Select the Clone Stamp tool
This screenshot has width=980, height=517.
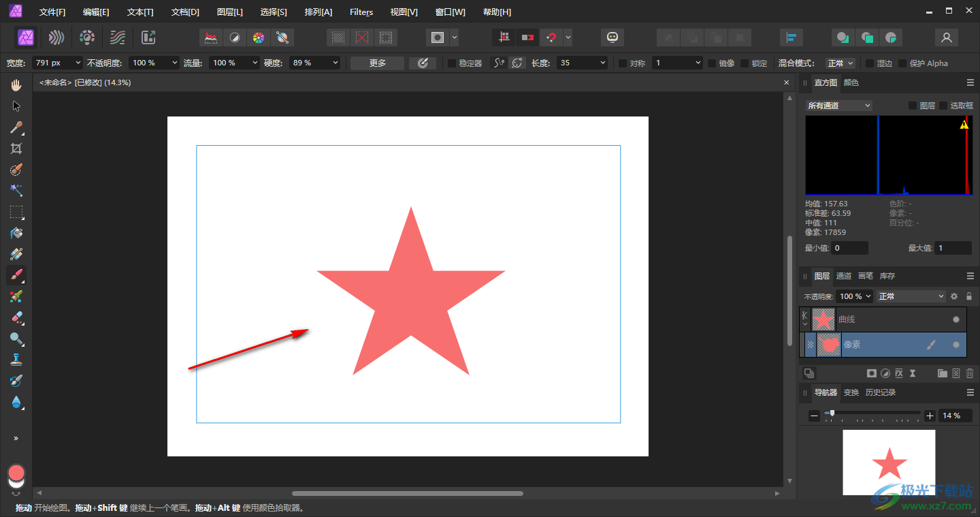click(16, 360)
